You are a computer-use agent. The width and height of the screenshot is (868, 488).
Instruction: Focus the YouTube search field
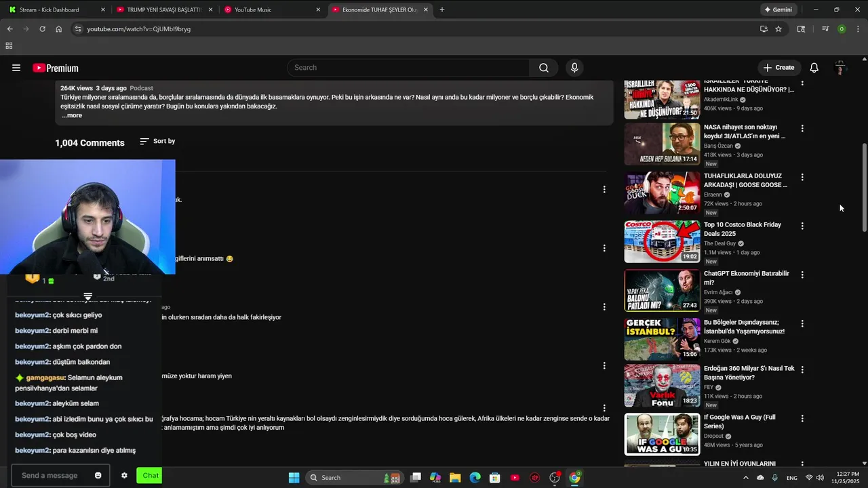(x=408, y=68)
